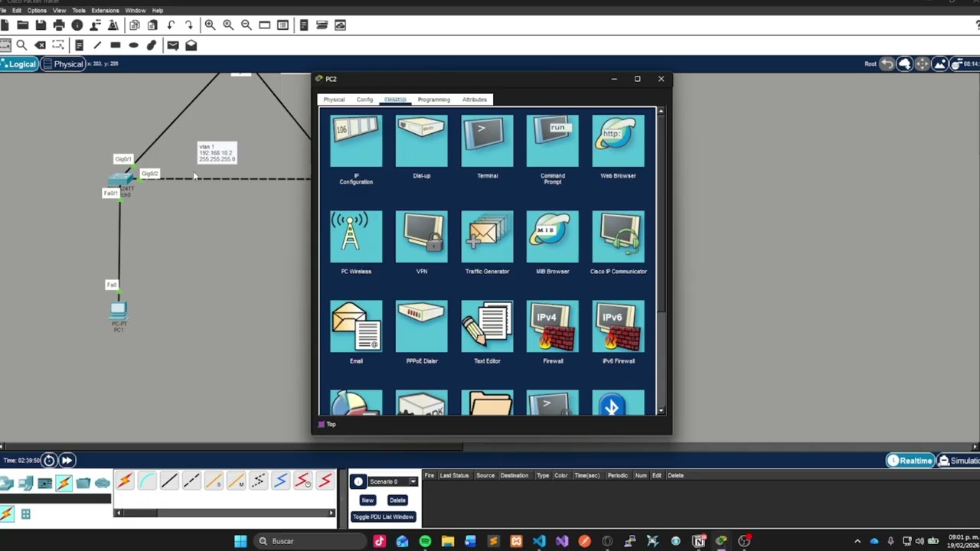Switch to Realtime mode

tap(910, 461)
